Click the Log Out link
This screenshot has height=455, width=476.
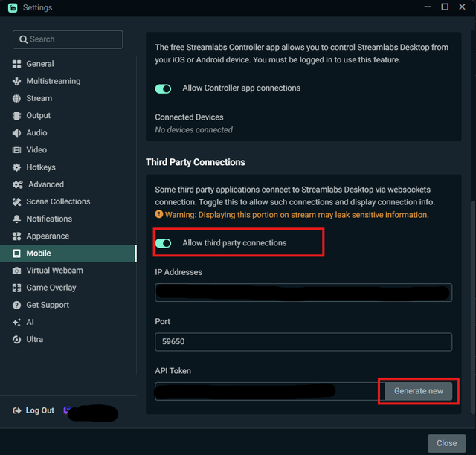point(40,410)
